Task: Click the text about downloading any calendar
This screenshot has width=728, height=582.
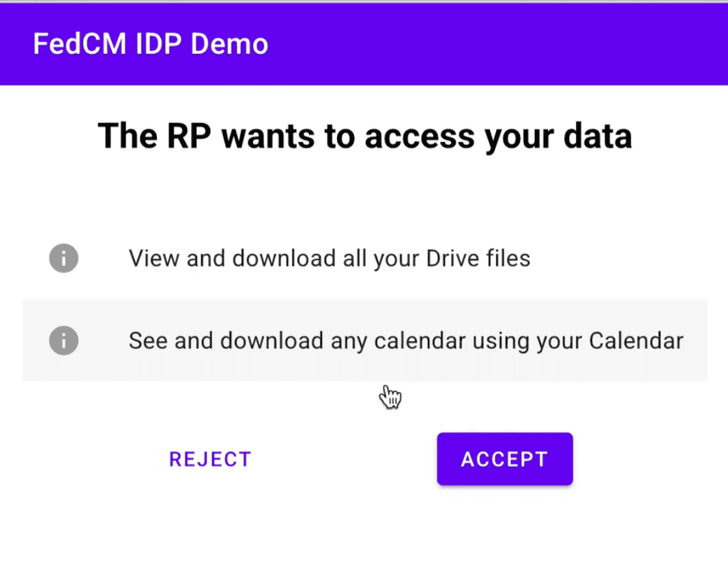Action: click(x=405, y=340)
